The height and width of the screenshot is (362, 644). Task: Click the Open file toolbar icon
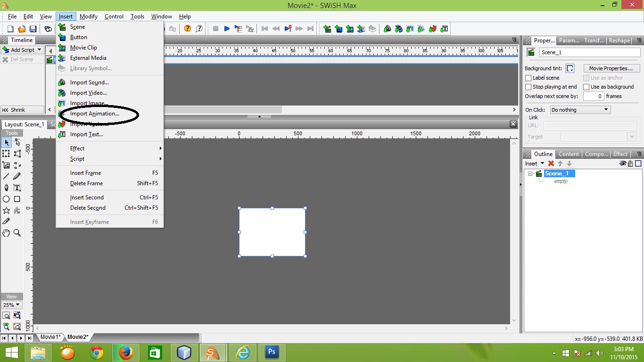point(22,29)
